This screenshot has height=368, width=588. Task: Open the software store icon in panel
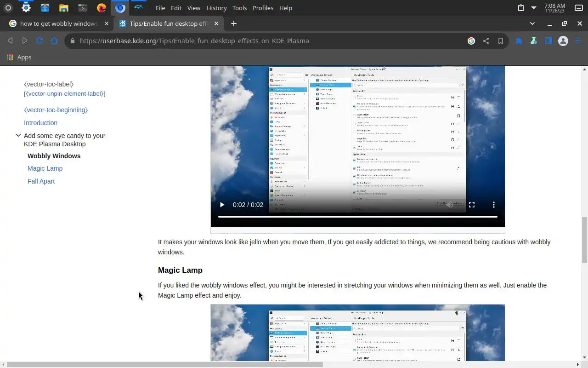[45, 8]
